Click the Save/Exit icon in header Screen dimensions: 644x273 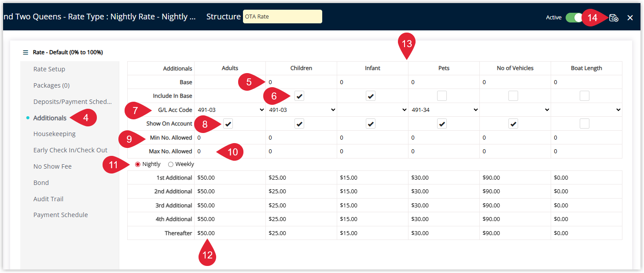tap(614, 18)
